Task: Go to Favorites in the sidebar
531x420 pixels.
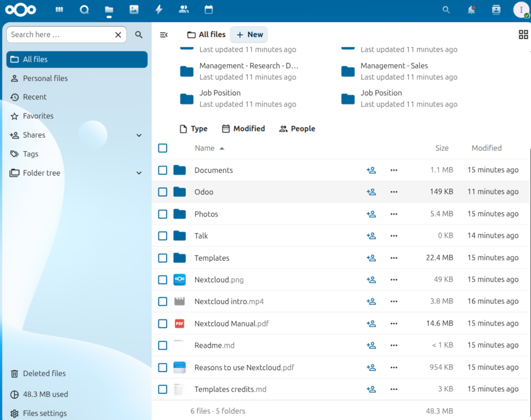Action: point(38,116)
